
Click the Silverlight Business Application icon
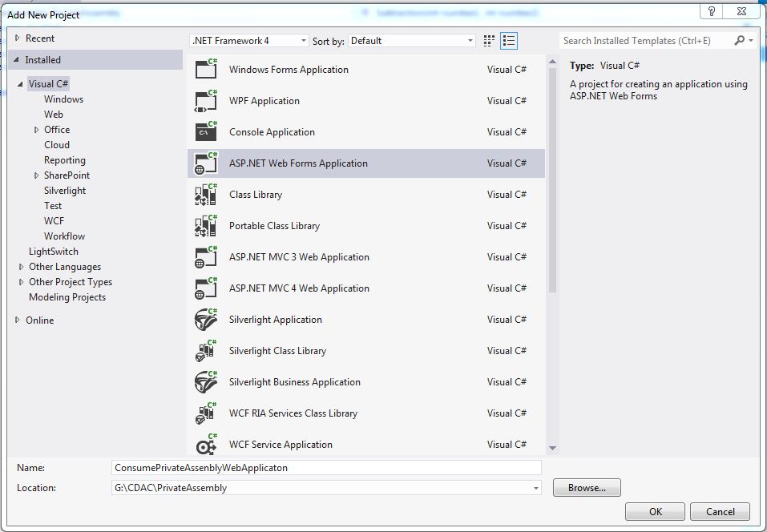click(206, 382)
